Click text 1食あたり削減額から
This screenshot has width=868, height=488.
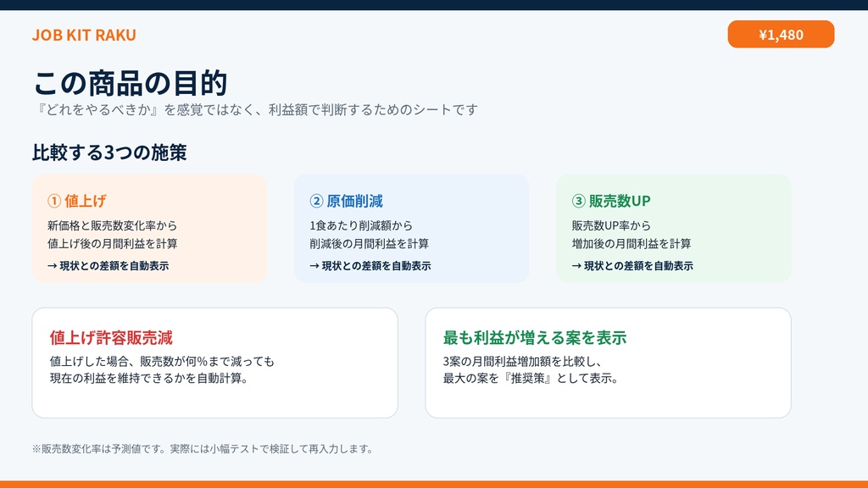coord(361,225)
